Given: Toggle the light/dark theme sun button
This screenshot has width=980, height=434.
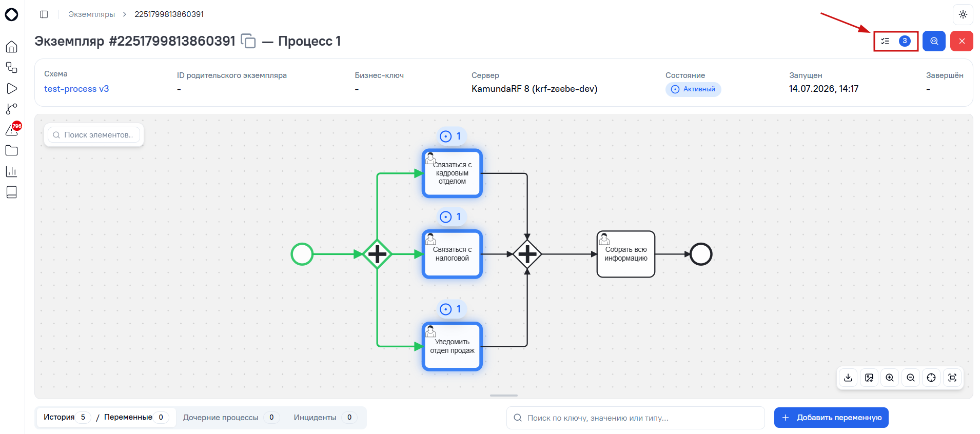Looking at the screenshot, I should (x=963, y=14).
